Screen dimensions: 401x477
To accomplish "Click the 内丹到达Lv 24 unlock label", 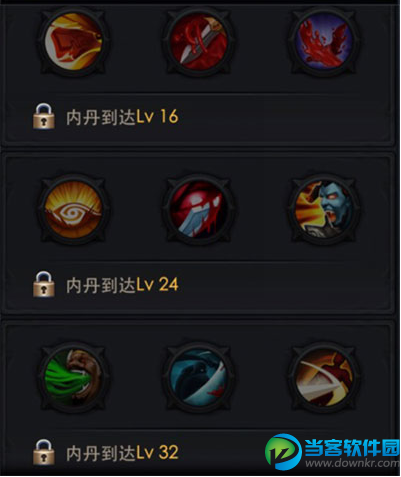I will 122,285.
